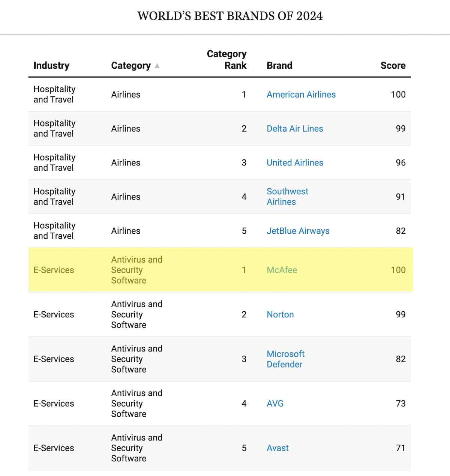Open the JetBlue Airways link
Viewport: 450px width, 476px height.
click(x=298, y=231)
